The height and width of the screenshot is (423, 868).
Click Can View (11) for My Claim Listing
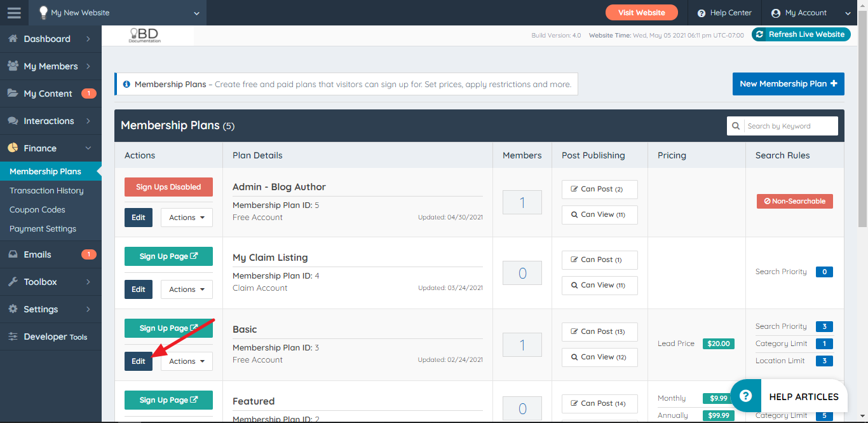pos(600,285)
